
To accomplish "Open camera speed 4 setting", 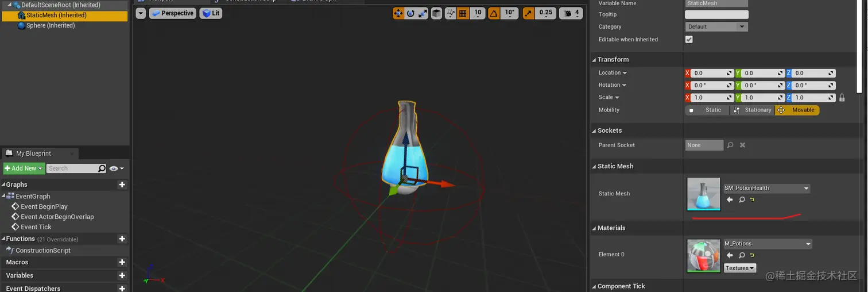I will [571, 13].
